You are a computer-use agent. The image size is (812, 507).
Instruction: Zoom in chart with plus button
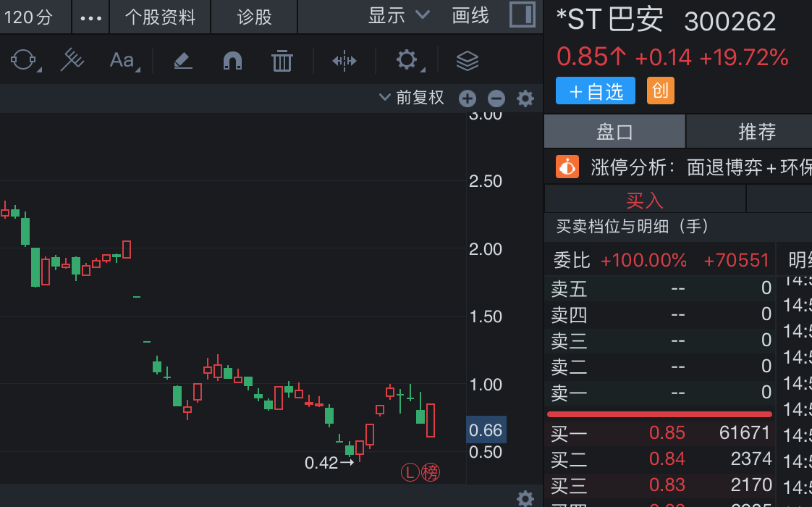tap(468, 99)
